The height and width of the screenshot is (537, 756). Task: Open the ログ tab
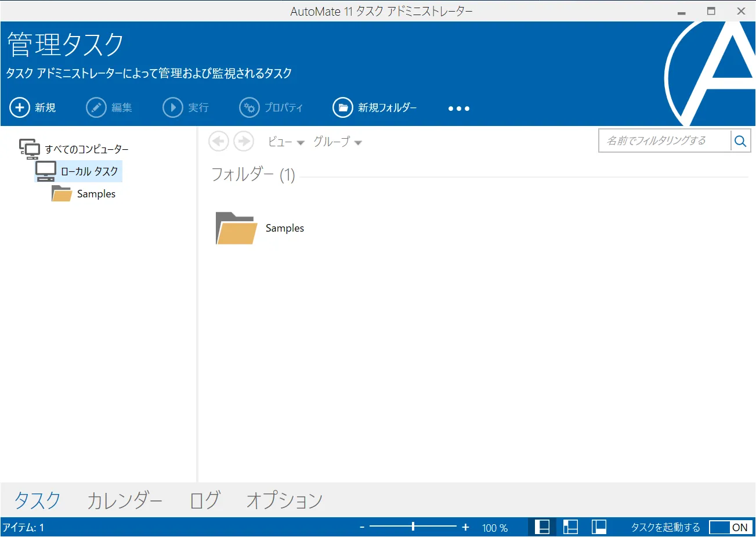click(x=205, y=500)
